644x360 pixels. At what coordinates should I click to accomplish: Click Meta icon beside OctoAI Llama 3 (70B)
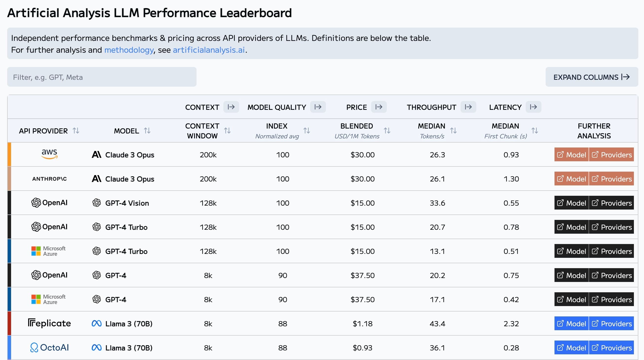pos(96,347)
